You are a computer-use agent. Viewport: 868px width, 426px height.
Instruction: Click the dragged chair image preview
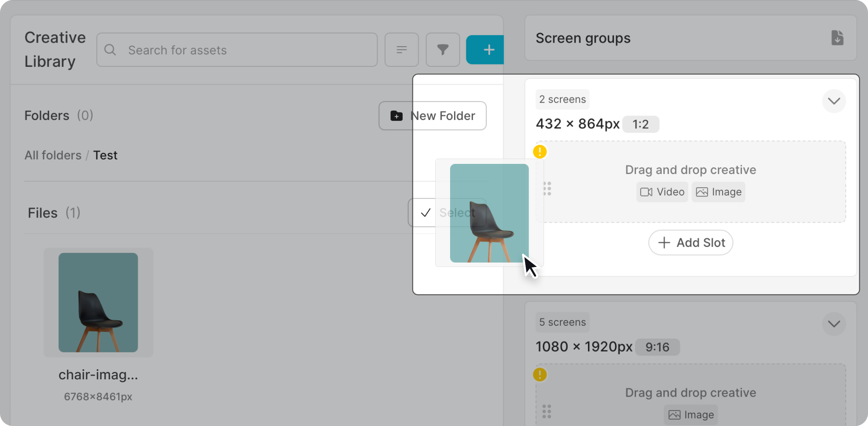489,213
